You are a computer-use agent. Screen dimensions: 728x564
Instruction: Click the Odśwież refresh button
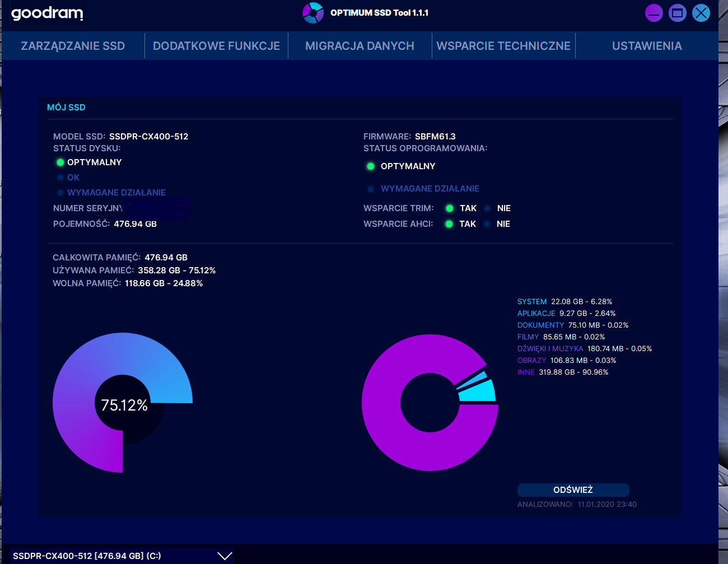pyautogui.click(x=573, y=490)
